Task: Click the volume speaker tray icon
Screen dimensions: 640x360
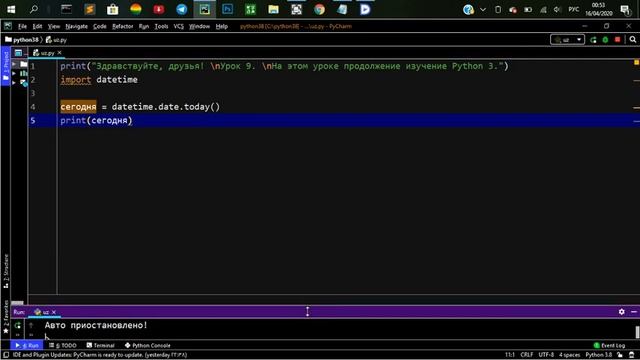Action: (557, 9)
